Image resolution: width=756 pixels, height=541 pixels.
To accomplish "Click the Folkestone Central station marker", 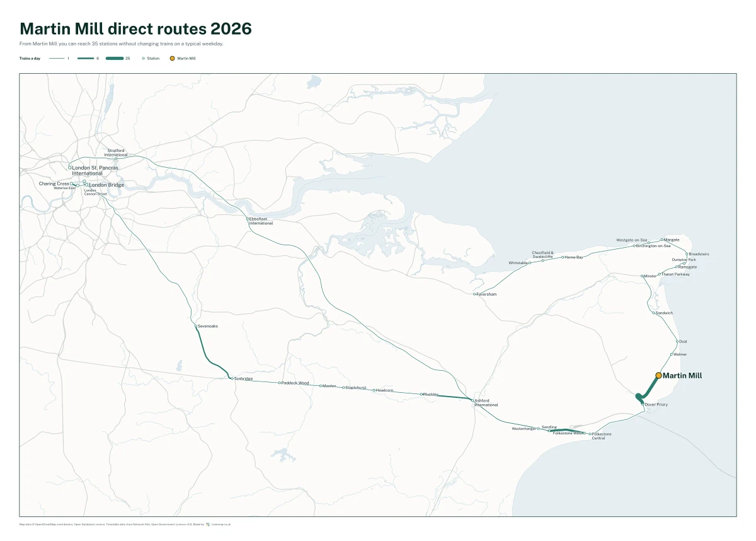I will [x=591, y=434].
